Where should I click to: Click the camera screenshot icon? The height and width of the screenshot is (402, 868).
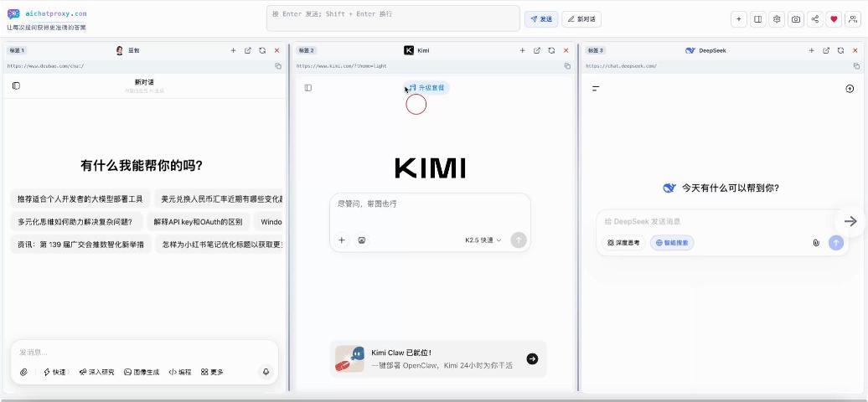[795, 19]
